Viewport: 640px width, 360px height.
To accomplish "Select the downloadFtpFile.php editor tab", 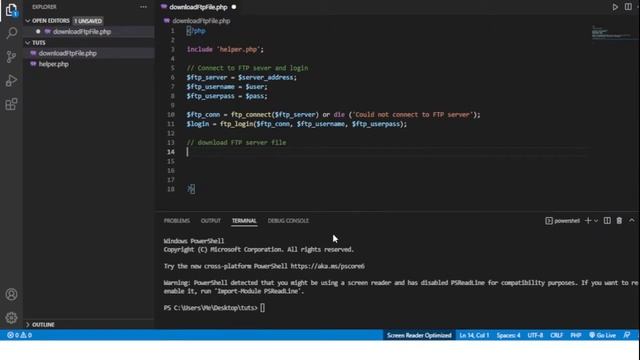I will coord(198,7).
